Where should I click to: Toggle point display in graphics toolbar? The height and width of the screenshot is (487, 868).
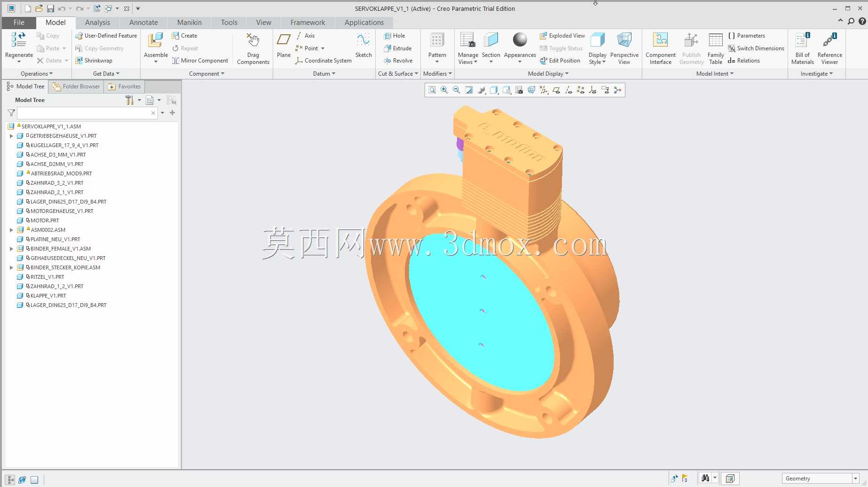581,90
